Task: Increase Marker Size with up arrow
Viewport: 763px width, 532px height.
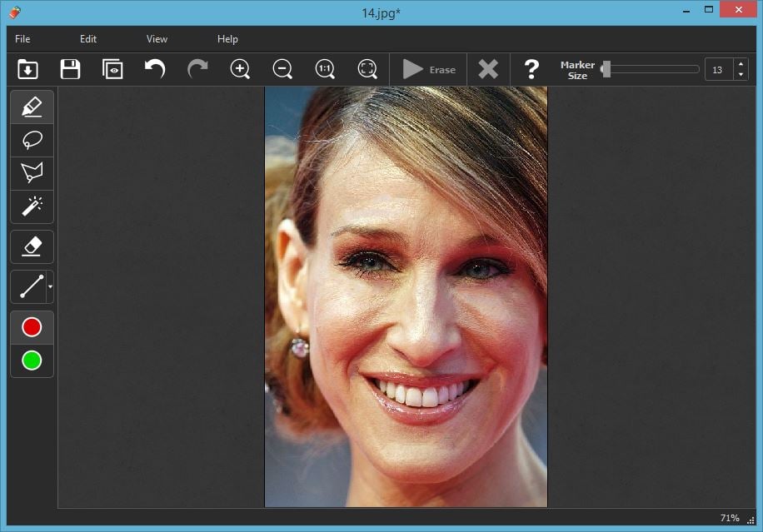Action: coord(741,65)
